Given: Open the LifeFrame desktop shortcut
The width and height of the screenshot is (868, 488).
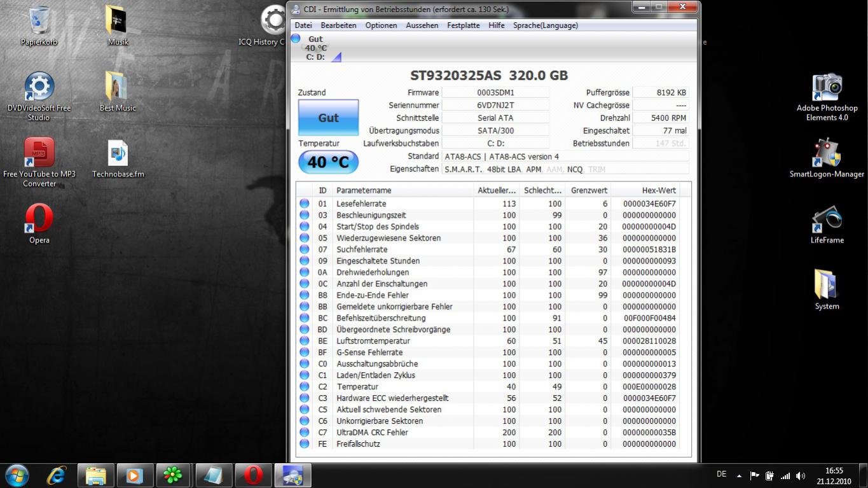Looking at the screenshot, I should coord(827,224).
